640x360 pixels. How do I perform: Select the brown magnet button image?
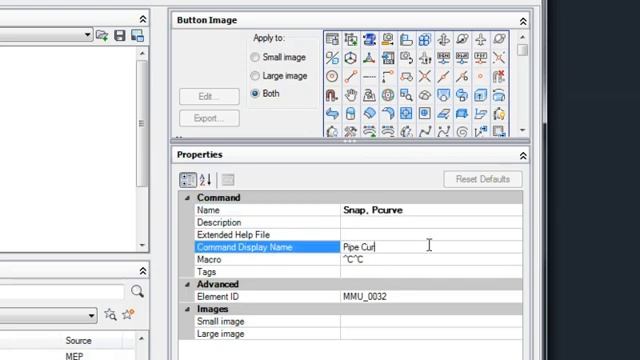pyautogui.click(x=332, y=95)
